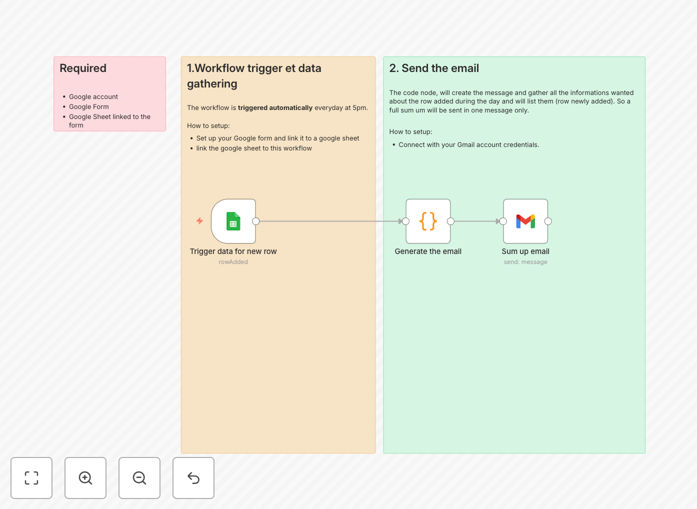Open the Generate the email code node
Viewport: 697px width, 509px height.
click(428, 221)
